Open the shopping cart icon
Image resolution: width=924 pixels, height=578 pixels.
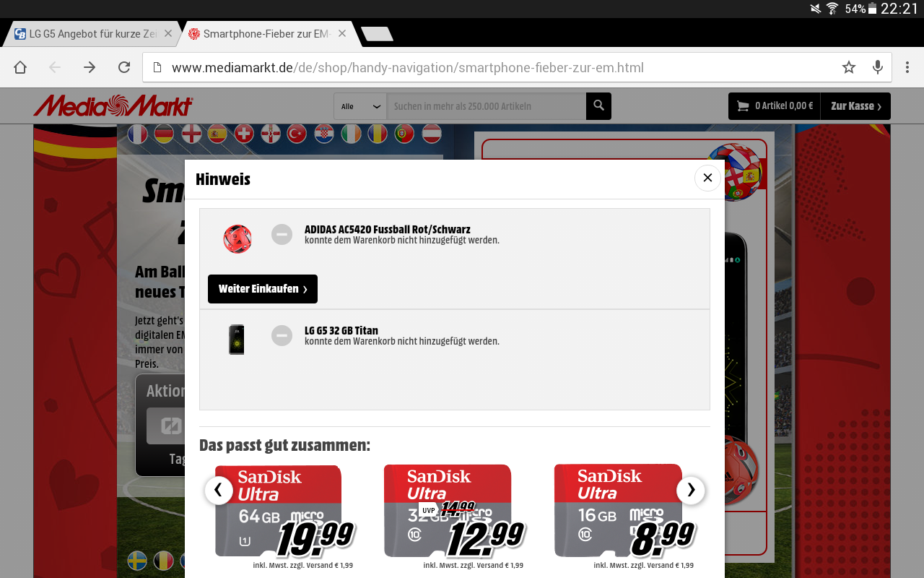[x=743, y=106]
